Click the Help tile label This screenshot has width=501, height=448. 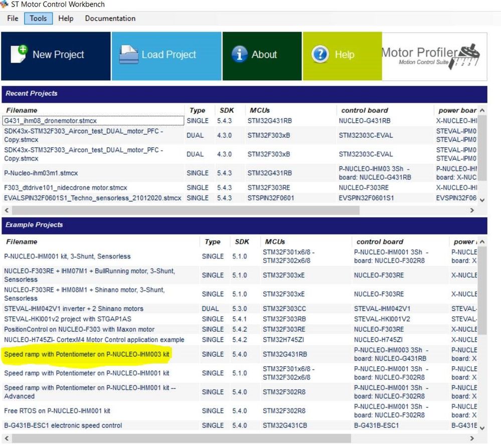[345, 55]
